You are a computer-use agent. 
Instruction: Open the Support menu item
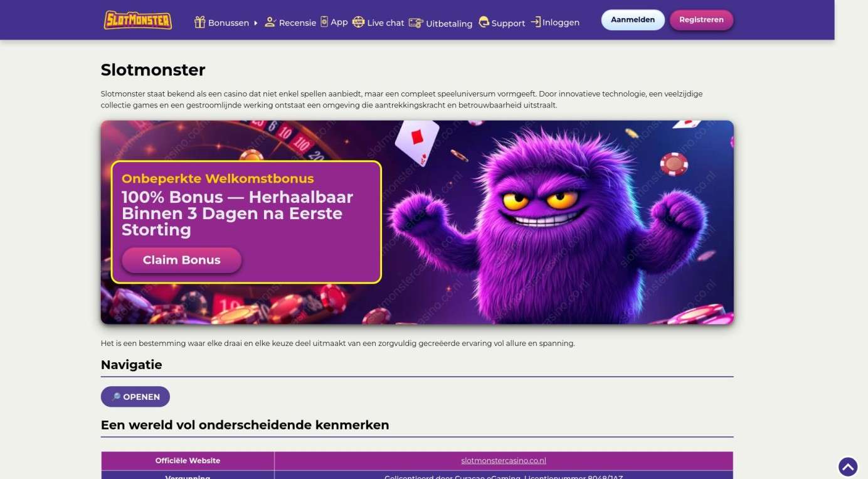(508, 23)
